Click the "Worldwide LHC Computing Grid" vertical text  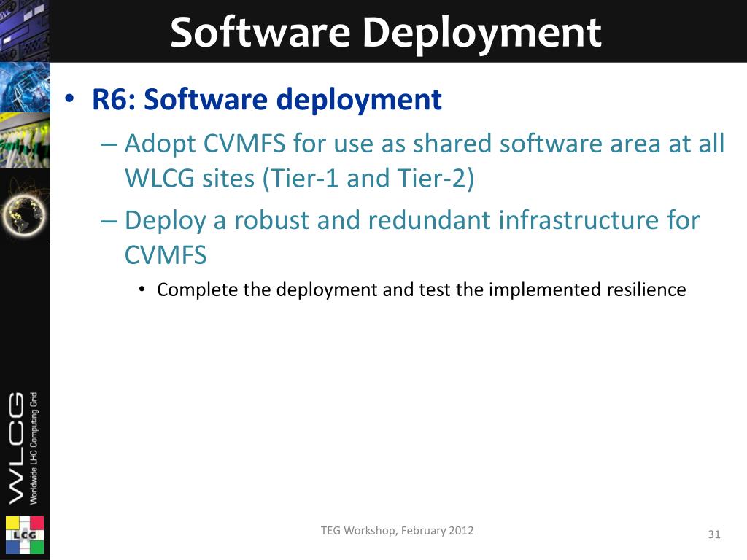click(x=34, y=448)
